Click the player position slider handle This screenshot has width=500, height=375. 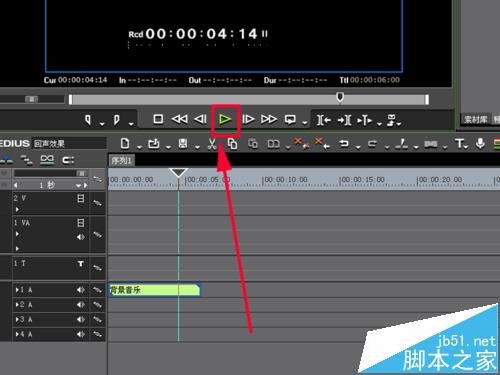(x=340, y=97)
